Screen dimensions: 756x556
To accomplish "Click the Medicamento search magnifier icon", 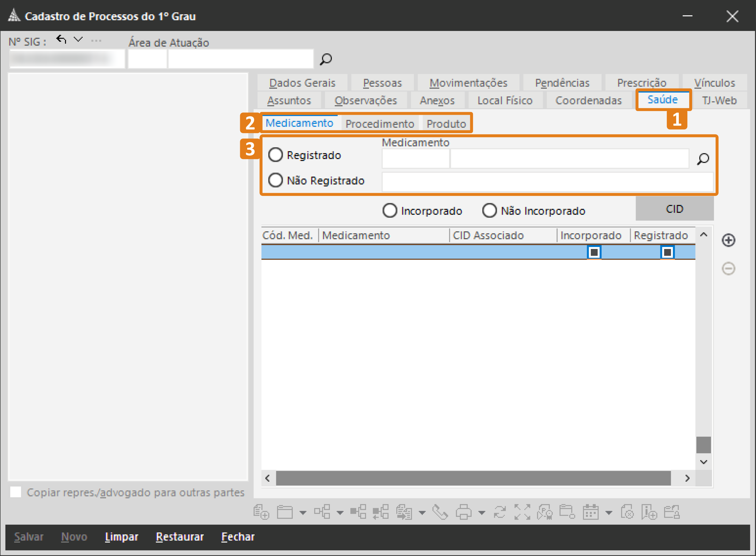I will click(703, 158).
